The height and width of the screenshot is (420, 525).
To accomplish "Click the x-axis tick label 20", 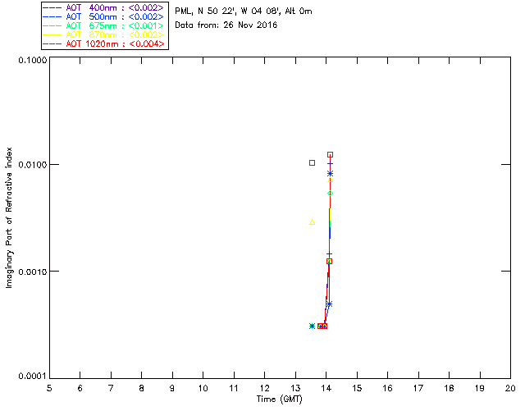I will 510,388.
